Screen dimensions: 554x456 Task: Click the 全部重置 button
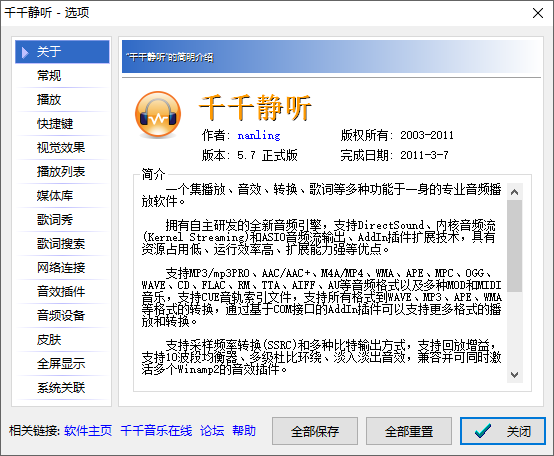tap(409, 431)
